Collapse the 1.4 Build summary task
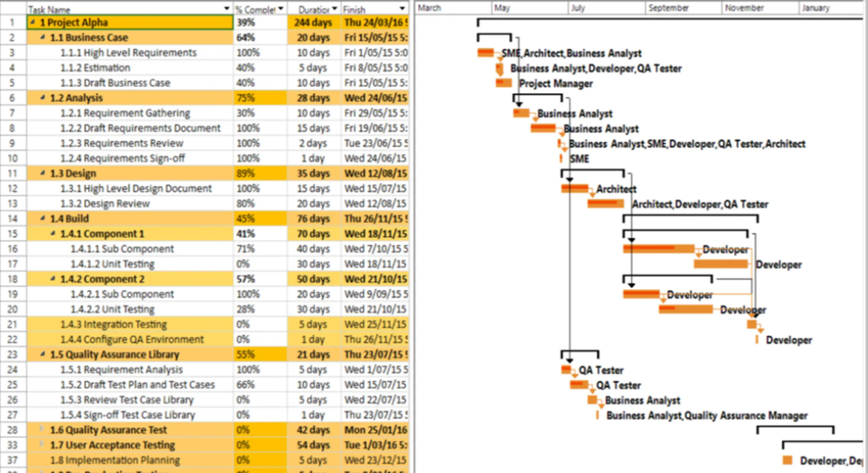This screenshot has height=473, width=868. [x=43, y=218]
